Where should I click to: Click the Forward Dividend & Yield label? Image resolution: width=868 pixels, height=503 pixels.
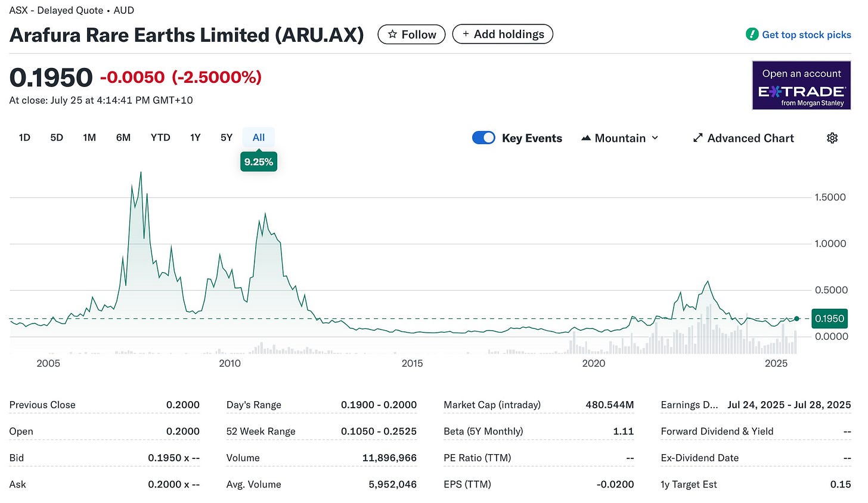pos(717,431)
